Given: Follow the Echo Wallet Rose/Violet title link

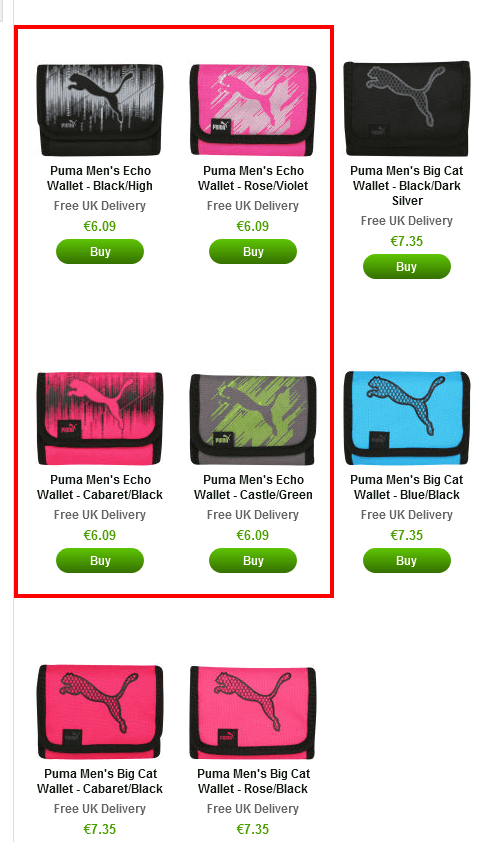Looking at the screenshot, I should (253, 178).
